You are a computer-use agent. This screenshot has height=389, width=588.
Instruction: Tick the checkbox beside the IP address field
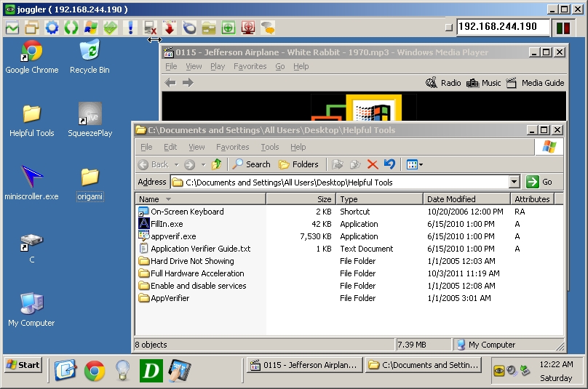pyautogui.click(x=449, y=28)
